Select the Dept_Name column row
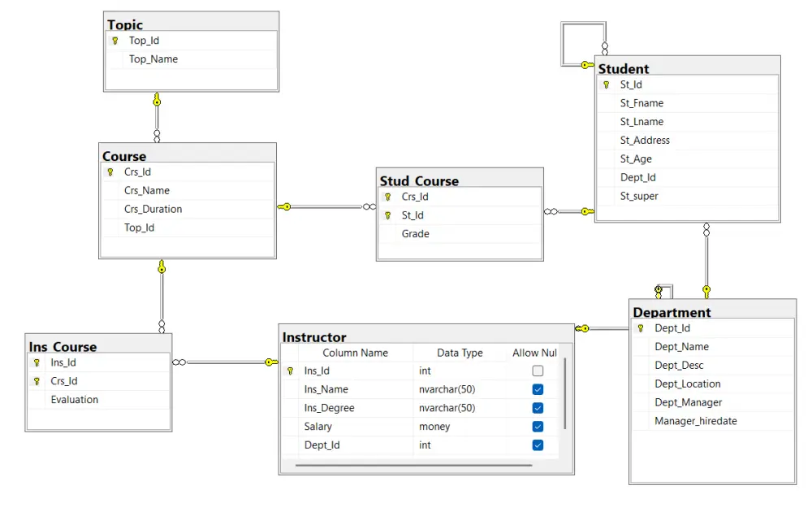This screenshot has height=516, width=812. click(x=713, y=347)
